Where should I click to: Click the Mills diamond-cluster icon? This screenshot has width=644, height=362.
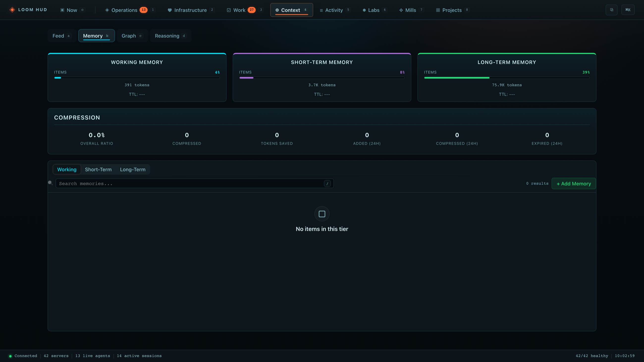click(401, 10)
